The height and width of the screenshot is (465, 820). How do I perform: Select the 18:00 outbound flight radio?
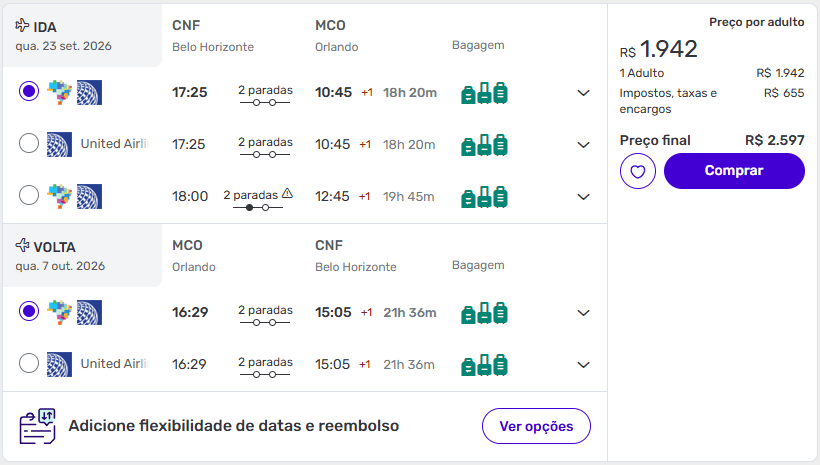pos(29,196)
